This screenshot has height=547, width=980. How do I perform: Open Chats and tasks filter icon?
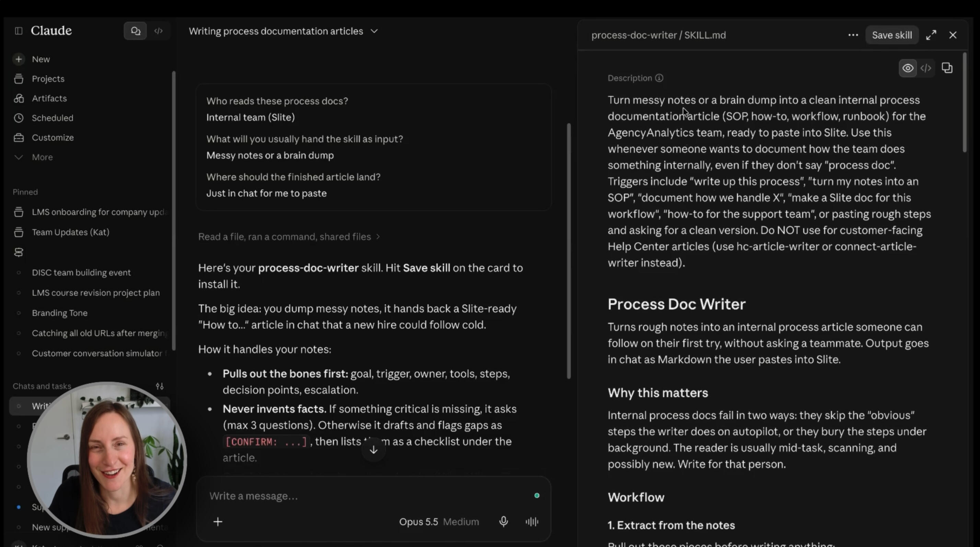[x=160, y=386]
